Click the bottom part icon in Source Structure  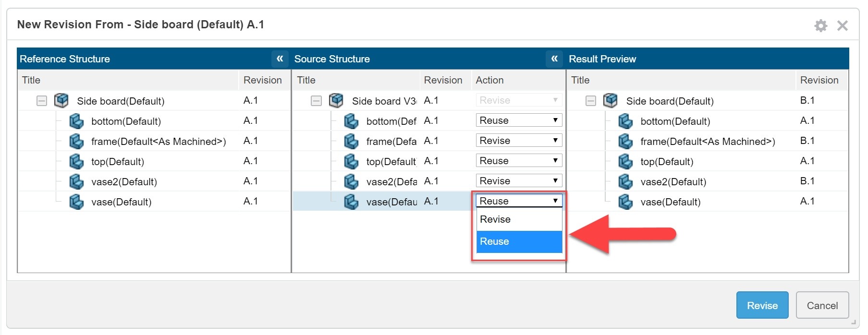(x=351, y=121)
